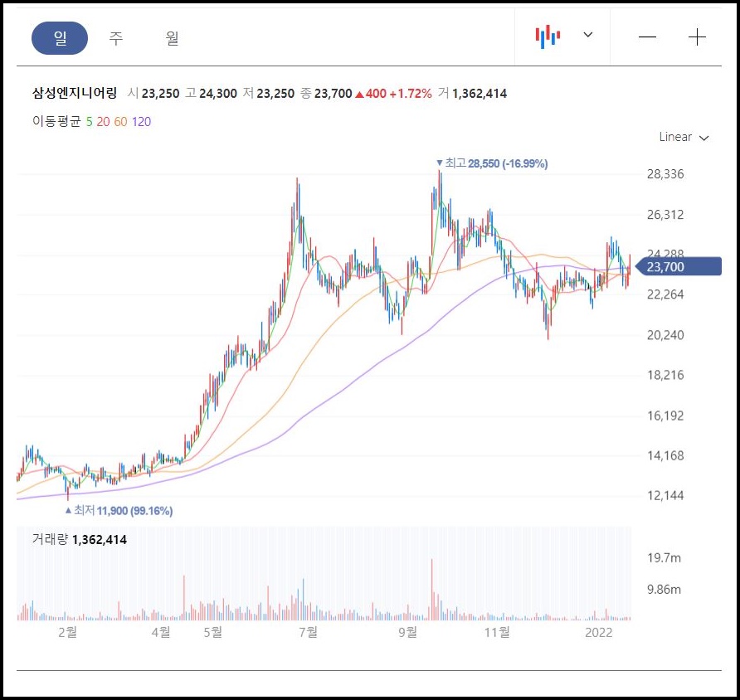Click the candlestick chart type icon
This screenshot has height=700, width=740.
point(548,36)
